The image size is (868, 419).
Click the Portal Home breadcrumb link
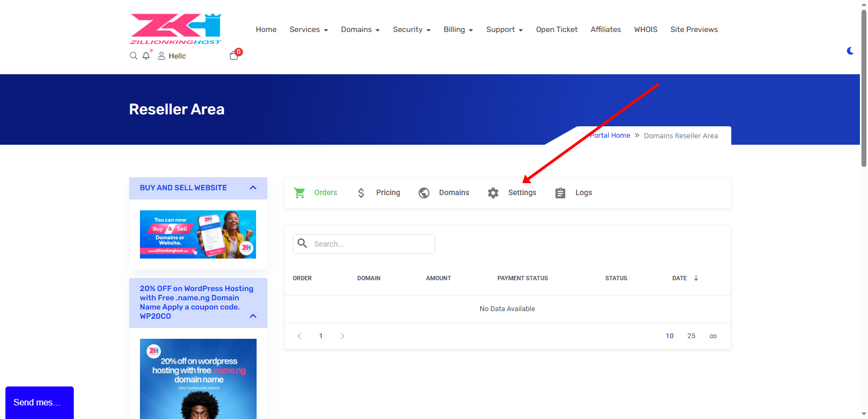610,136
